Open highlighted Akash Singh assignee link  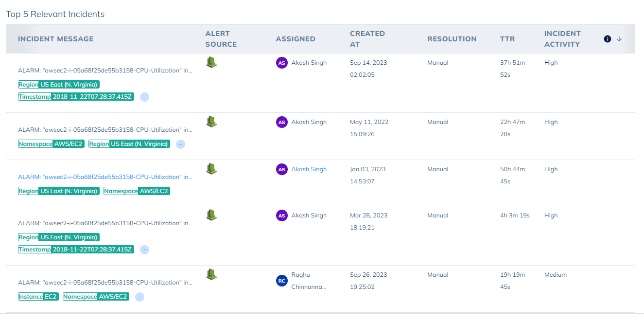click(x=309, y=169)
